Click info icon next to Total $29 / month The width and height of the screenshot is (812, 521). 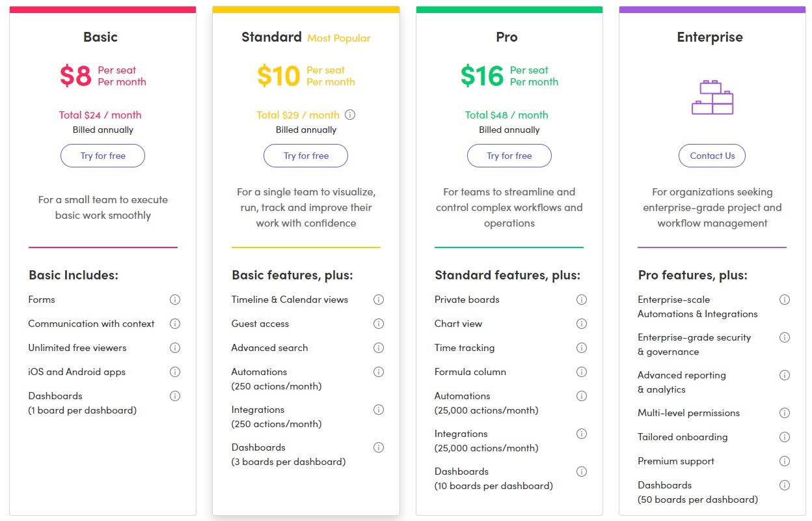pyautogui.click(x=350, y=115)
